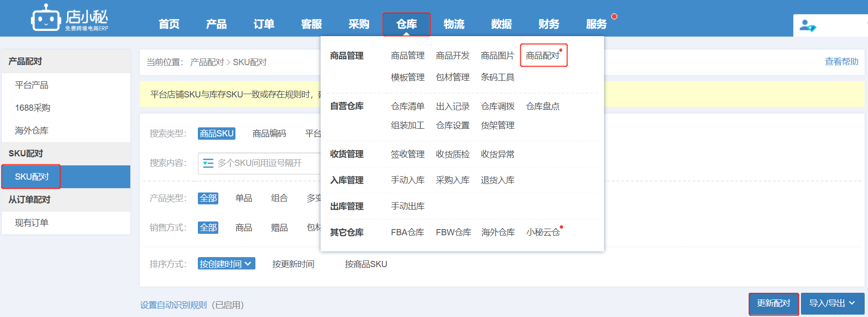Viewport: 868px width, 317px height.
Task: Open 查看帮助 link
Action: tap(841, 62)
